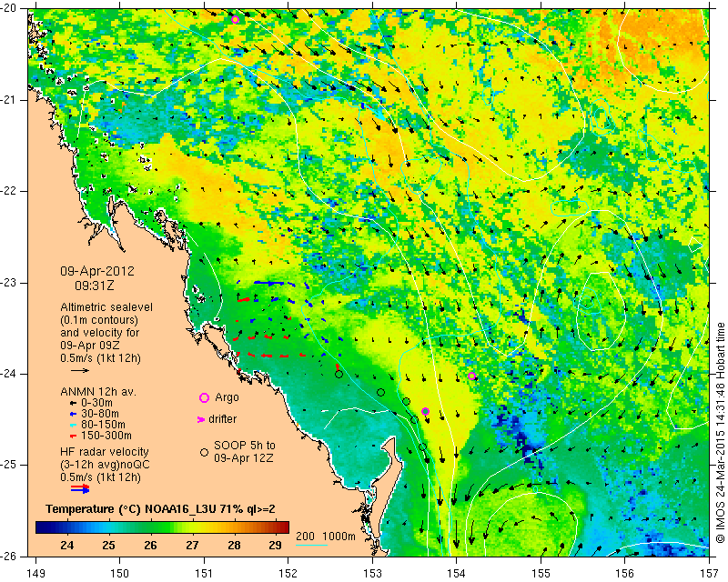Click the Argo float marker near 154.2E, -24
728x582 pixels.
click(471, 376)
